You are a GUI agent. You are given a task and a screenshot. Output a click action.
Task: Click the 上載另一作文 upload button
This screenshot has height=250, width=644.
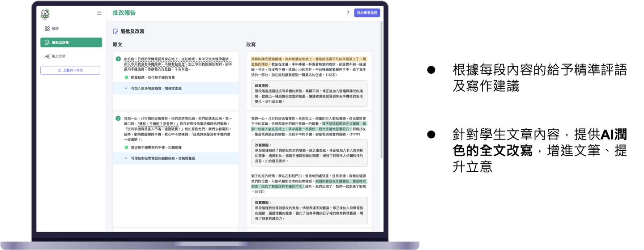click(x=70, y=70)
